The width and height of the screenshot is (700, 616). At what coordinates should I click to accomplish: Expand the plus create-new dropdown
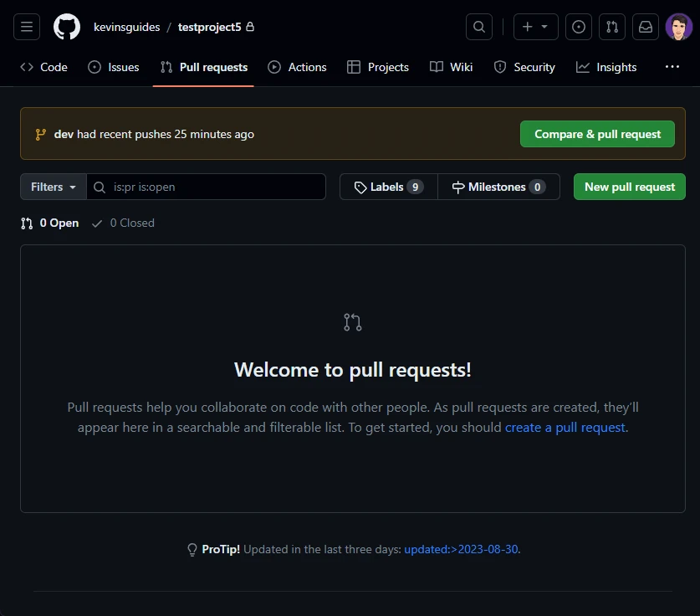click(x=536, y=27)
